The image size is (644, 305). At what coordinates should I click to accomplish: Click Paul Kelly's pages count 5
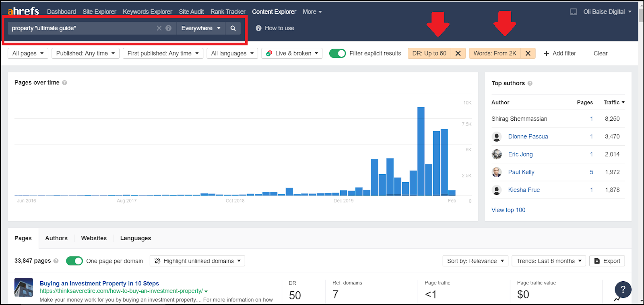pyautogui.click(x=592, y=172)
